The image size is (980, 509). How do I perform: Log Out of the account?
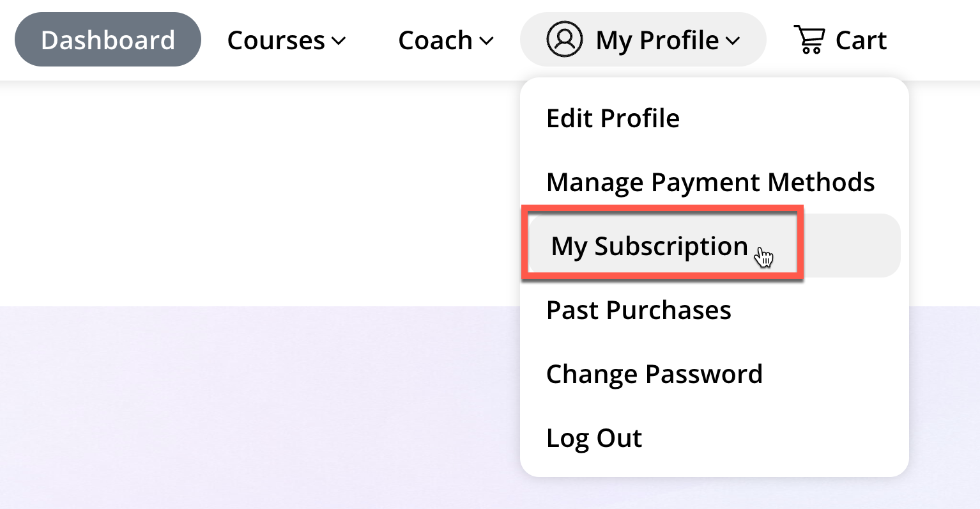(594, 438)
